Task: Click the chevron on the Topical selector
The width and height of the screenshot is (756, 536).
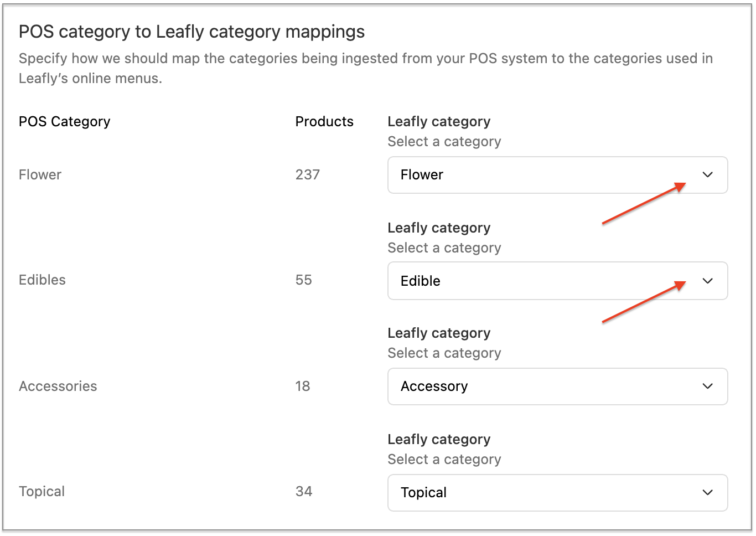Action: click(707, 493)
